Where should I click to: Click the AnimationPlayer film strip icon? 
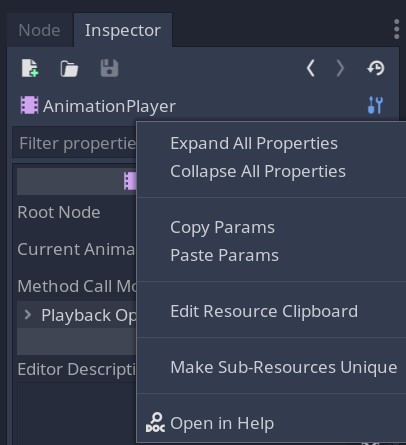[x=29, y=105]
